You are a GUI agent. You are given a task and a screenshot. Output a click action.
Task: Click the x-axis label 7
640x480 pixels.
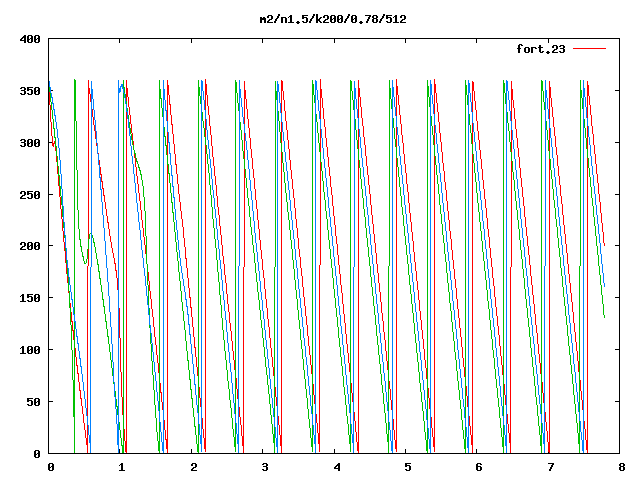(x=551, y=467)
